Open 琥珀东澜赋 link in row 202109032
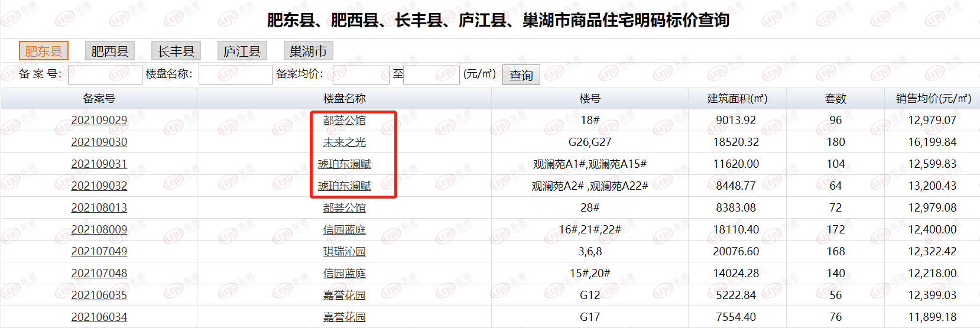Image resolution: width=980 pixels, height=328 pixels. (345, 186)
